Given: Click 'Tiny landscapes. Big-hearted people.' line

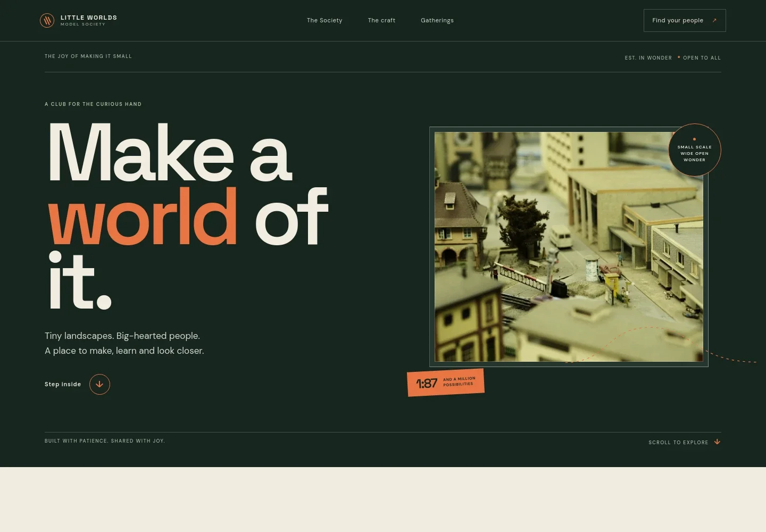Looking at the screenshot, I should [x=122, y=336].
